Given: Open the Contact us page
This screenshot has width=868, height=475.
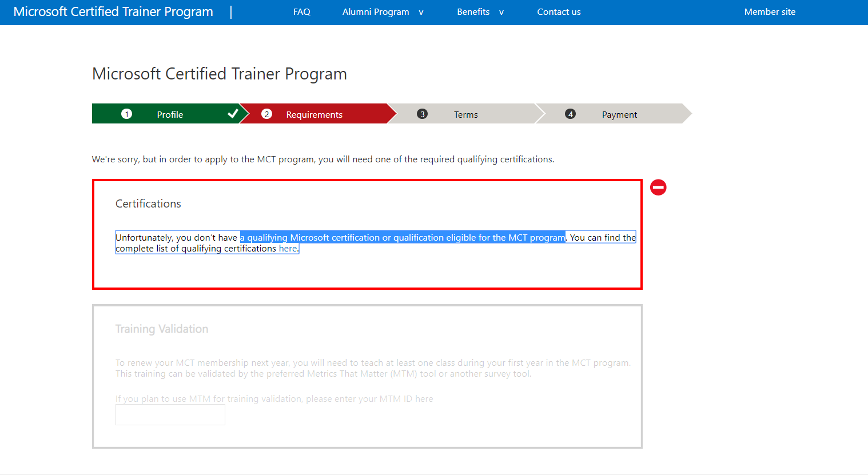Looking at the screenshot, I should pos(559,11).
